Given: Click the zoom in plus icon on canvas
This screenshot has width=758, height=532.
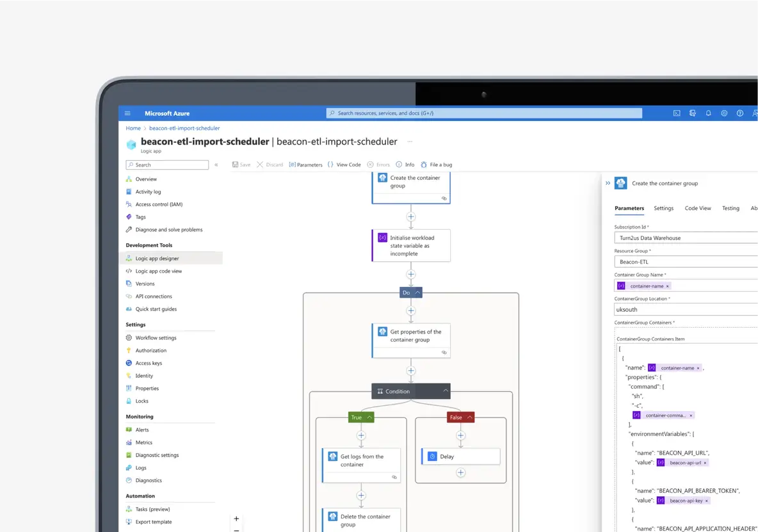Looking at the screenshot, I should [x=236, y=519].
